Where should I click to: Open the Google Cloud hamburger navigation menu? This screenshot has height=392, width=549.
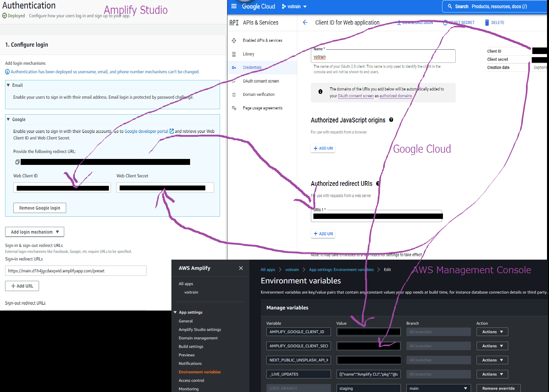pyautogui.click(x=234, y=6)
